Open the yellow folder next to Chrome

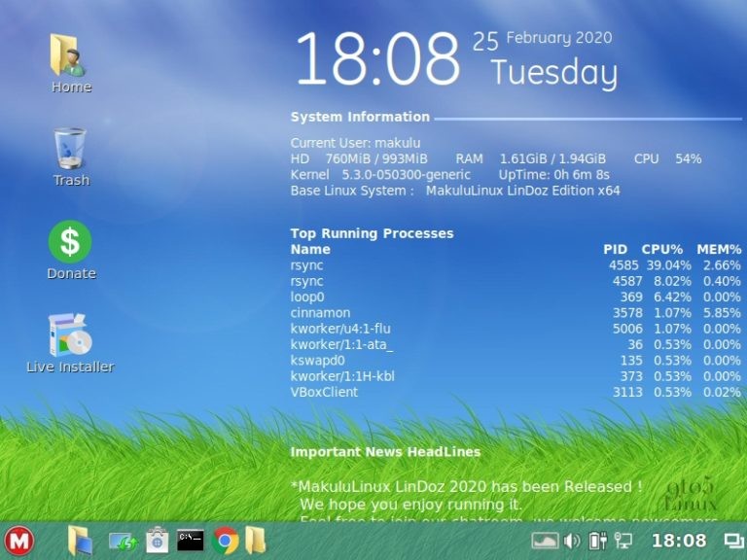click(x=255, y=541)
